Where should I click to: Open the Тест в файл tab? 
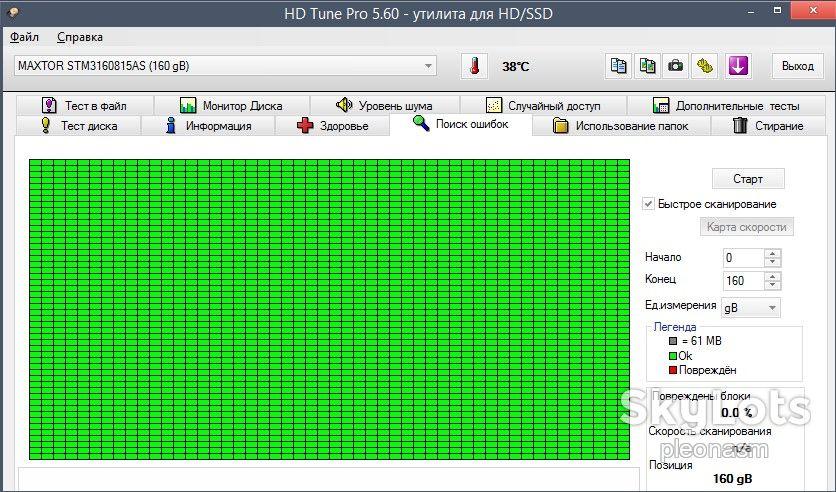85,106
